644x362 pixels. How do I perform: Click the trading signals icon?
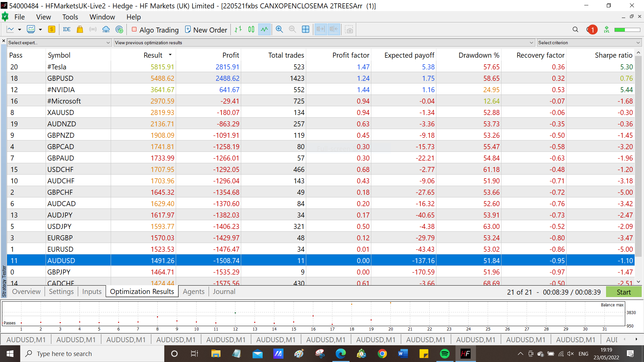pos(93,29)
